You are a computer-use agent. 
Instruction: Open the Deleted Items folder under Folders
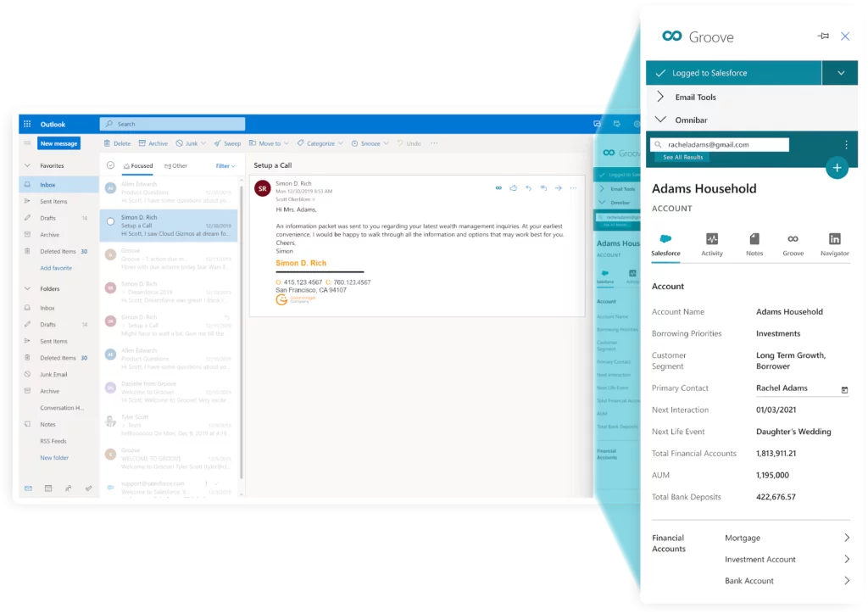[58, 358]
